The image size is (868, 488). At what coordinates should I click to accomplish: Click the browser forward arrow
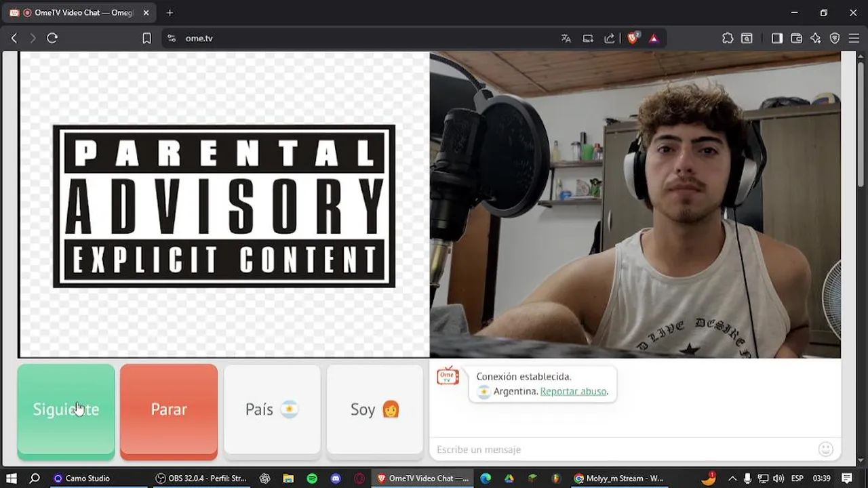point(33,39)
